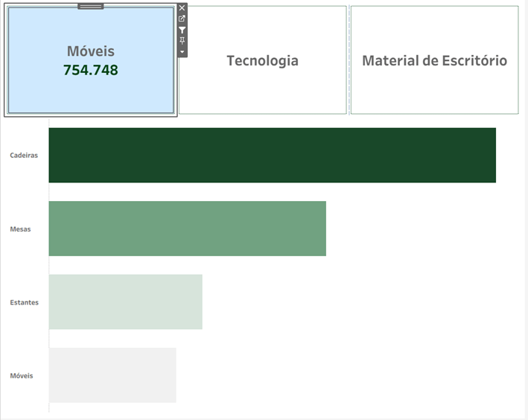Click the pin icon on Móveis tile
The image size is (528, 420).
(182, 40)
